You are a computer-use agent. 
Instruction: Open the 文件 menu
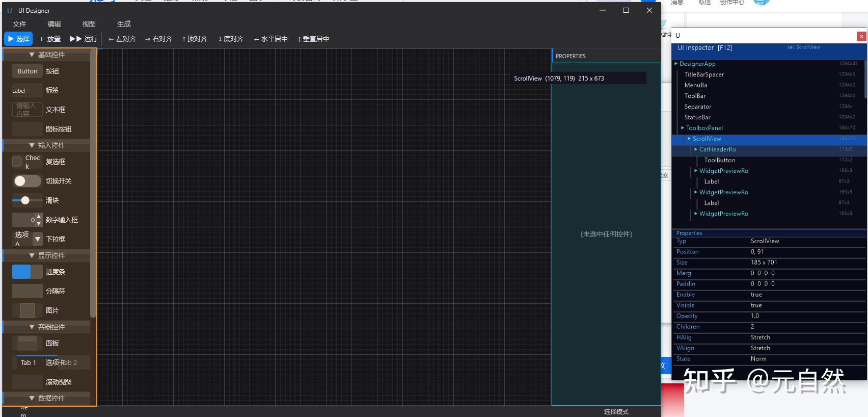(x=19, y=24)
